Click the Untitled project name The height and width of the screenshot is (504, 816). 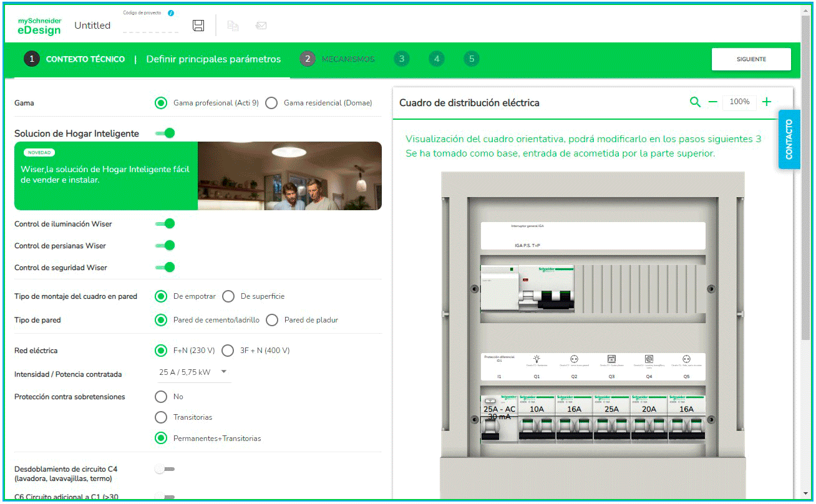[x=92, y=26]
